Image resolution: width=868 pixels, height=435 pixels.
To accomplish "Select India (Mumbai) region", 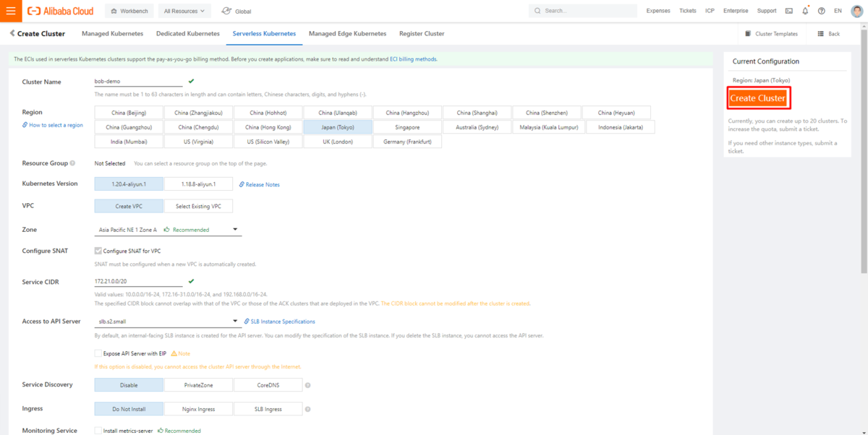I will [x=129, y=142].
